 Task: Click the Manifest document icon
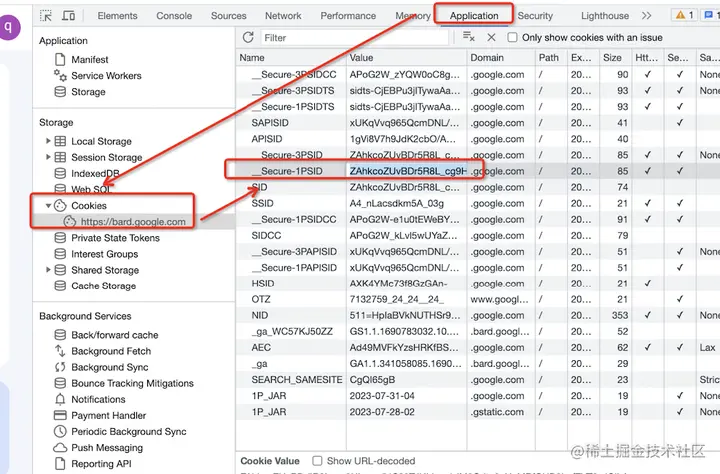60,59
